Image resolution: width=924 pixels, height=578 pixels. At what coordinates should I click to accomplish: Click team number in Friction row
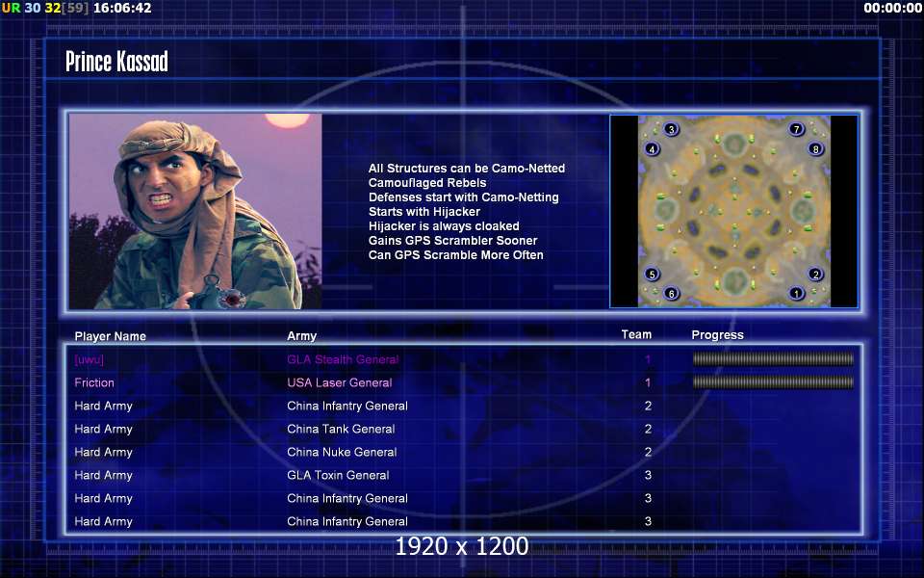pyautogui.click(x=648, y=382)
